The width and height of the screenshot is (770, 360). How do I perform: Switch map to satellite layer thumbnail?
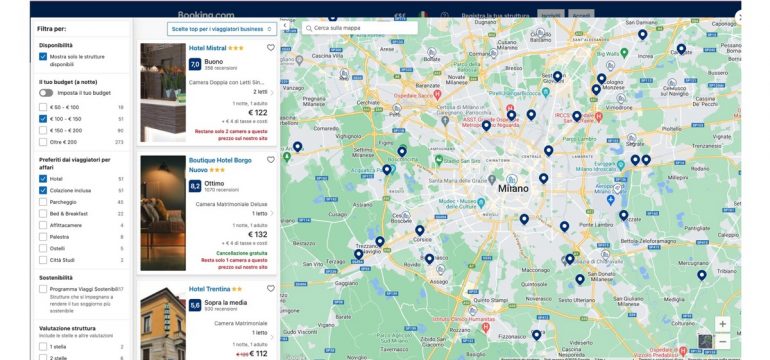pos(705,341)
